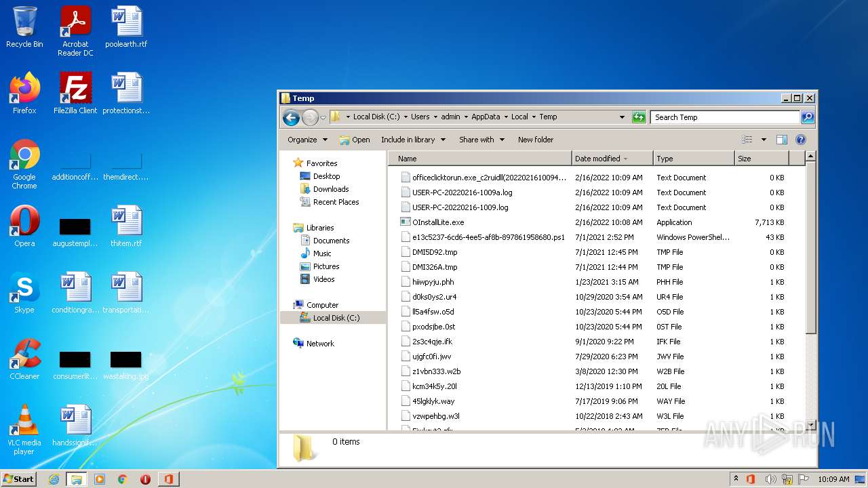Click the New folder button
The width and height of the screenshot is (868, 488).
[536, 140]
